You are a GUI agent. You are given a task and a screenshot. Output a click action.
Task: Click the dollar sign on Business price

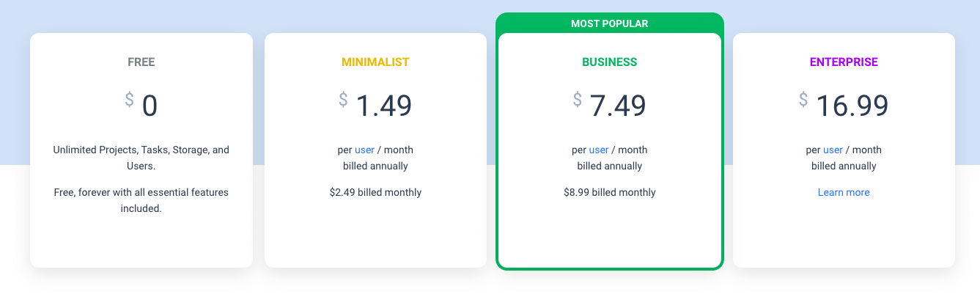click(578, 99)
